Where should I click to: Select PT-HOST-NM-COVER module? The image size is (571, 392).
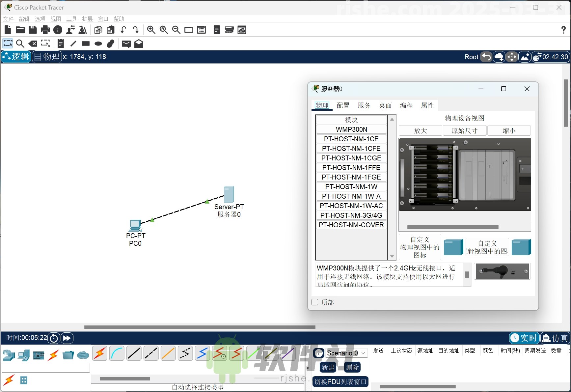[351, 225]
